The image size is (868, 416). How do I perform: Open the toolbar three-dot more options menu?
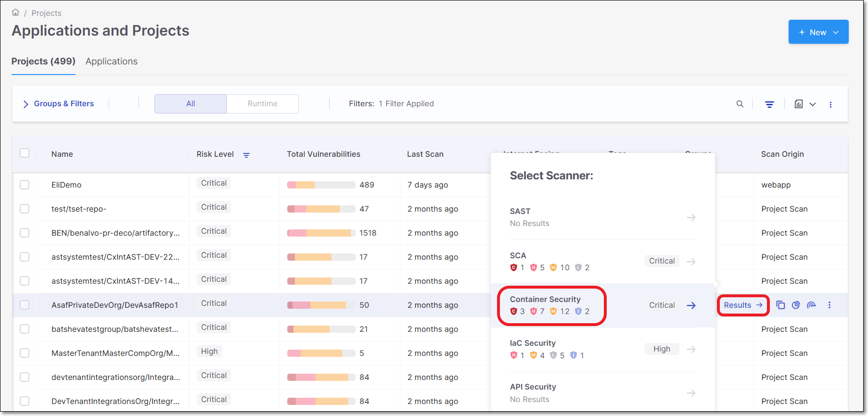pyautogui.click(x=830, y=104)
